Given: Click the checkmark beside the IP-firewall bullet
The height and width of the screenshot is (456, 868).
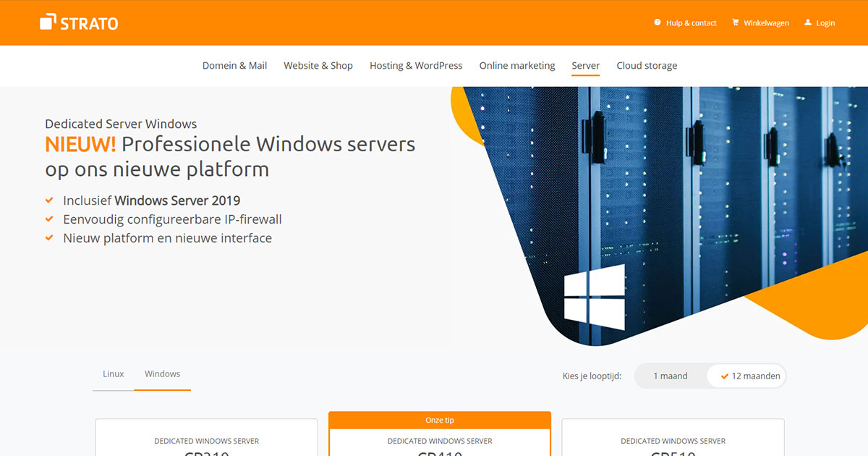Looking at the screenshot, I should click(50, 219).
